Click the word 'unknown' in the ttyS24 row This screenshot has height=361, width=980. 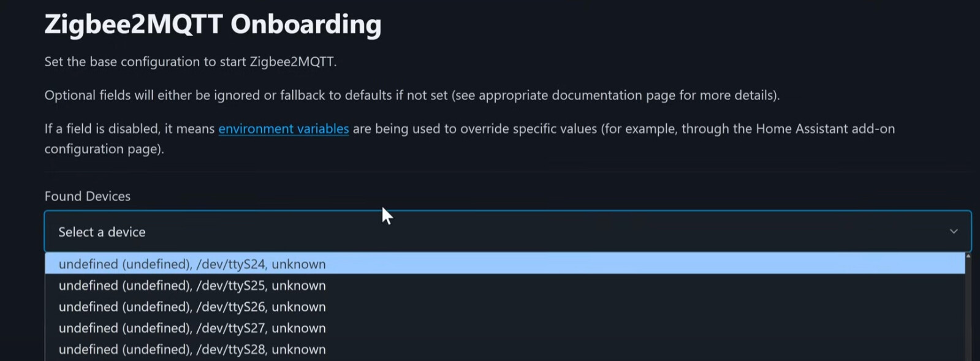coord(298,264)
